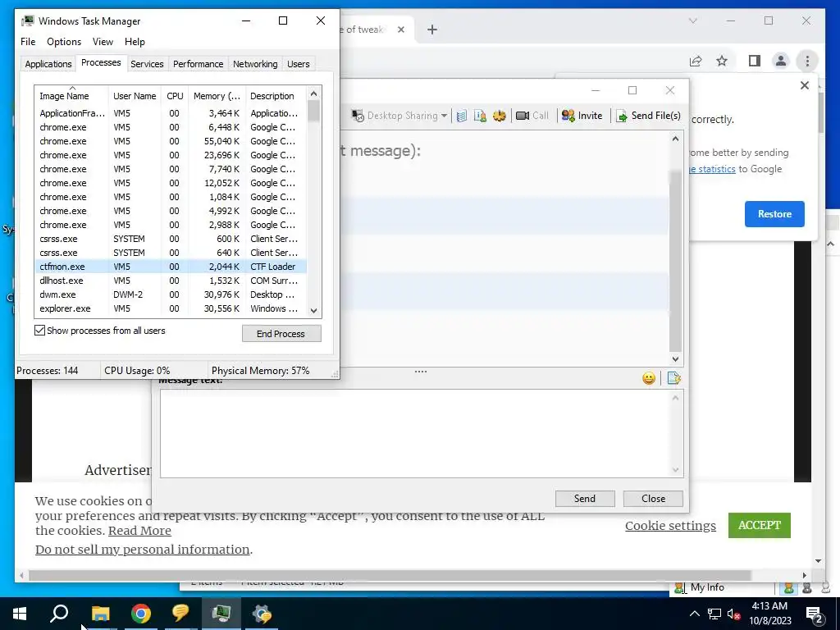Open the notebook history icon in messenger toolbar
This screenshot has height=630, width=840.
[x=462, y=116]
